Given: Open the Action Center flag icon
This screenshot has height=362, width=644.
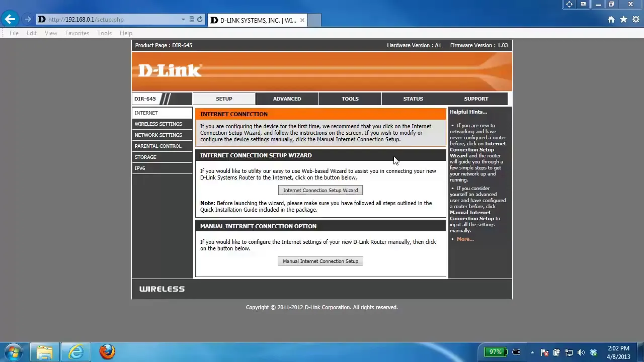Looking at the screenshot, I should click(544, 352).
